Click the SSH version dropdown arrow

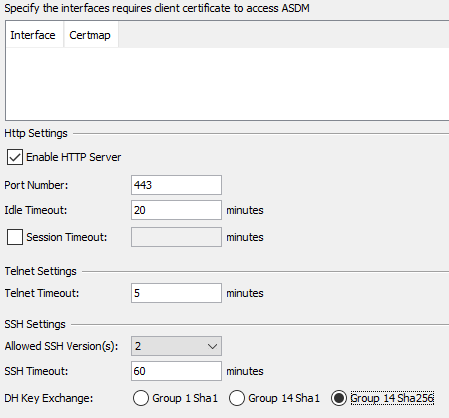[212, 346]
